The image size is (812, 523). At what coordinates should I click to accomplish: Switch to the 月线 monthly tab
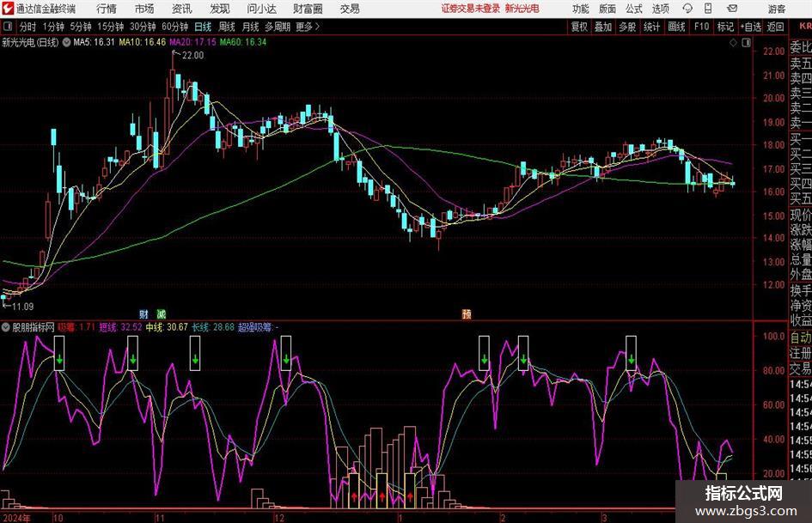click(251, 27)
